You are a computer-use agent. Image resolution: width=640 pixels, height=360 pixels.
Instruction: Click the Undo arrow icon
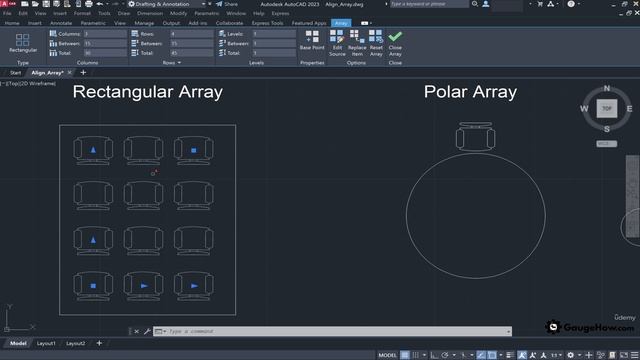coord(100,4)
